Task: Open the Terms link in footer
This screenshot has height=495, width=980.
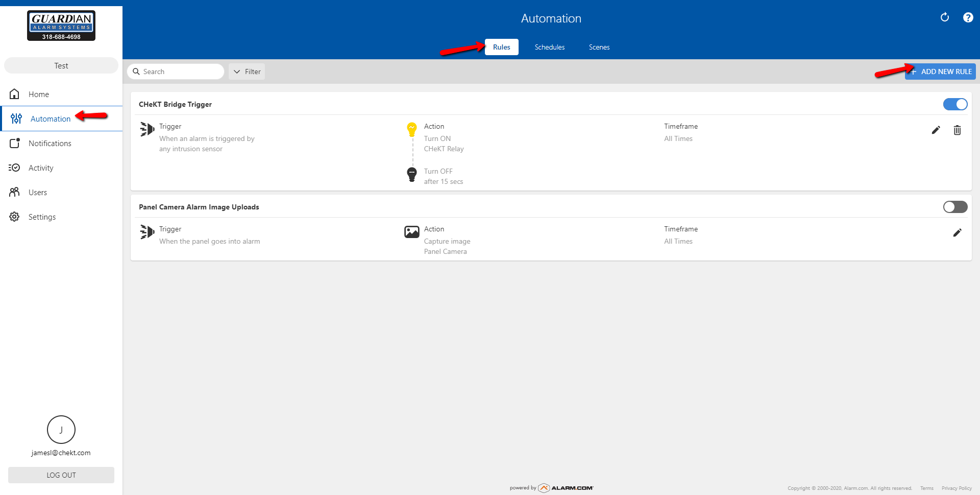Action: (927, 488)
